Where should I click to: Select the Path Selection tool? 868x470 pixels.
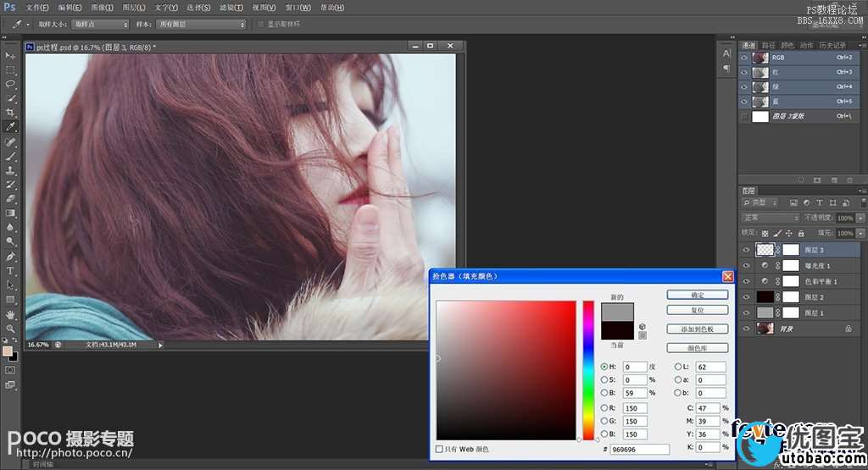pyautogui.click(x=10, y=285)
